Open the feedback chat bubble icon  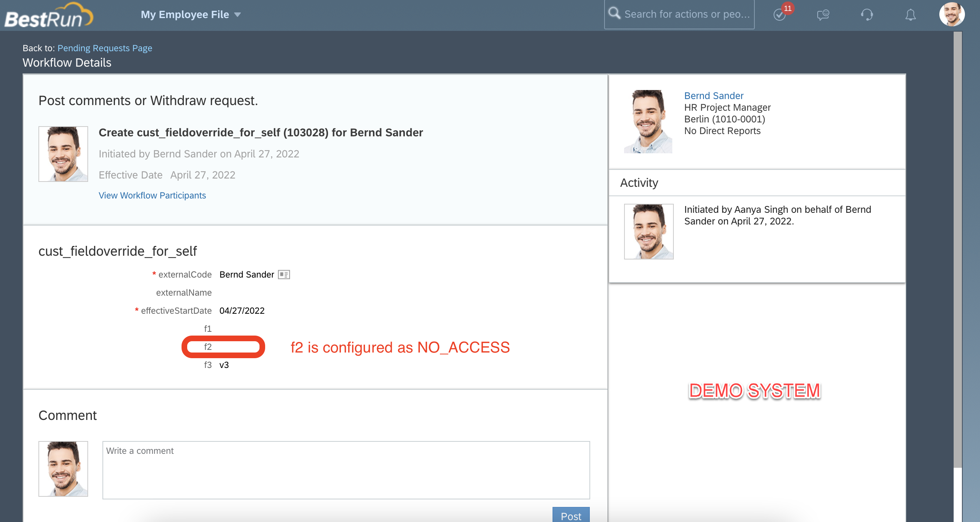[823, 14]
